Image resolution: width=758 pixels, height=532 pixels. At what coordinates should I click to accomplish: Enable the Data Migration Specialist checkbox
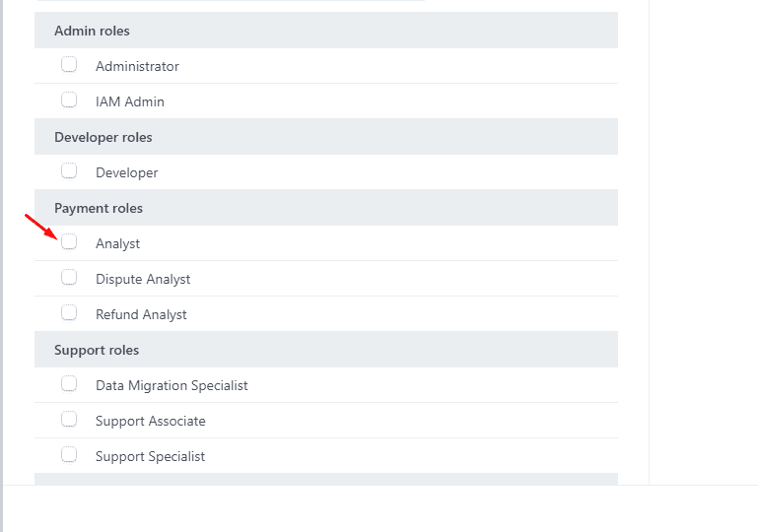click(x=69, y=384)
